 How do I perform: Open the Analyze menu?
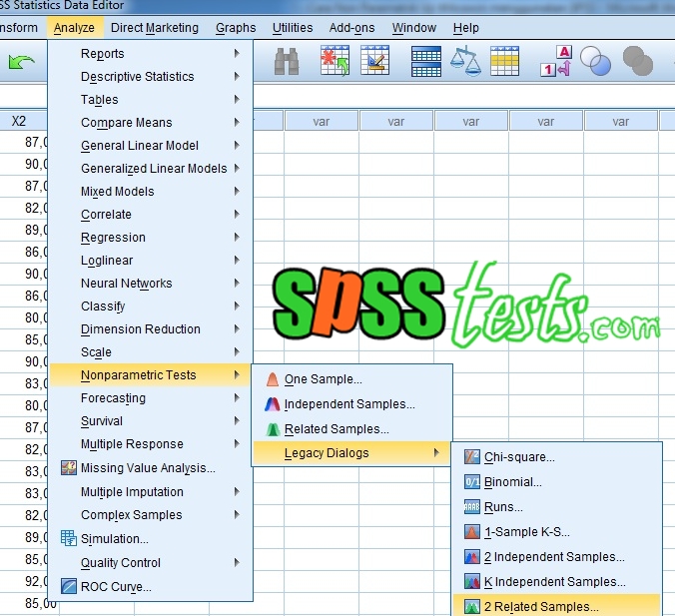click(x=74, y=28)
